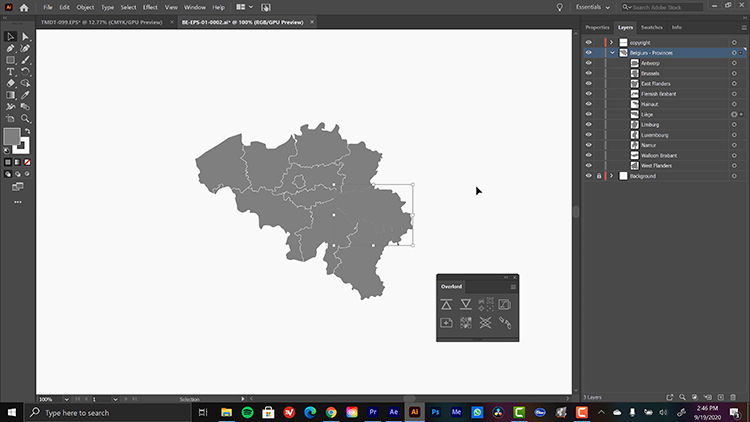Click first icon in Overlord panel top row
The height and width of the screenshot is (422, 750).
pos(446,304)
